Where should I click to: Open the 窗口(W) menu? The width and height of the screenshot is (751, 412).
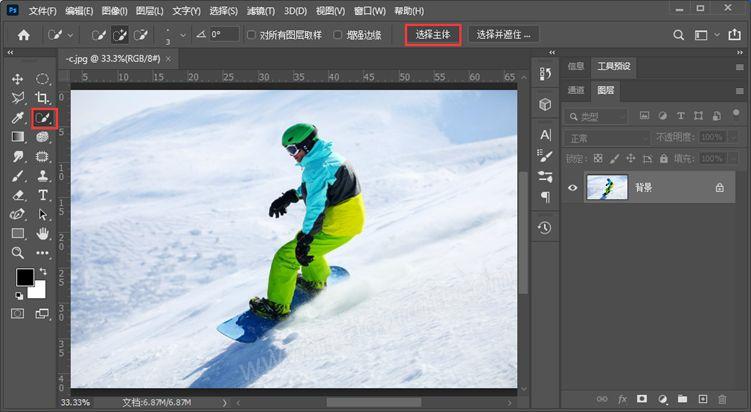click(x=369, y=11)
